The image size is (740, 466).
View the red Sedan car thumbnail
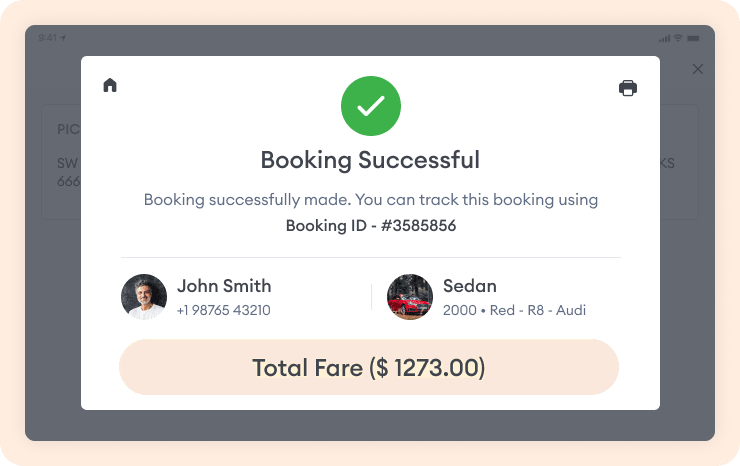coord(410,297)
